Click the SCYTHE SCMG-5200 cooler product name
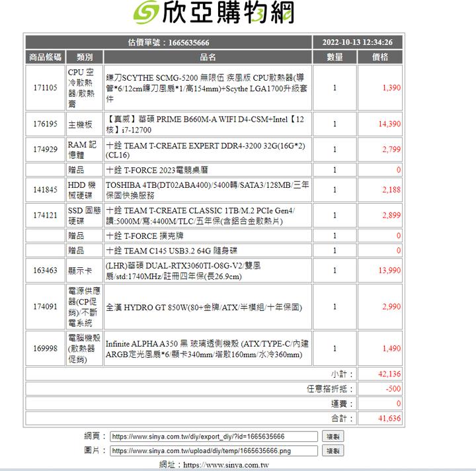Viewport: 476px width, 471px height. pyautogui.click(x=208, y=88)
